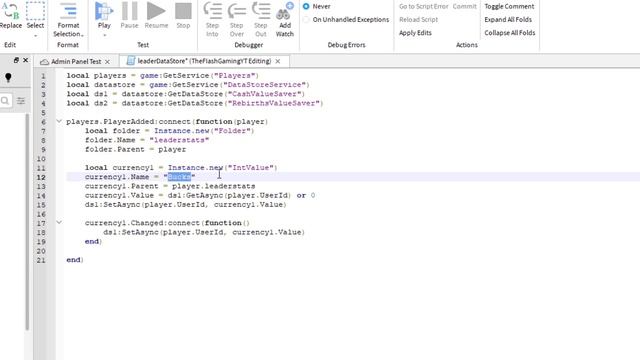Open the Select dropdown arrow
The height and width of the screenshot is (360, 640).
36,36
